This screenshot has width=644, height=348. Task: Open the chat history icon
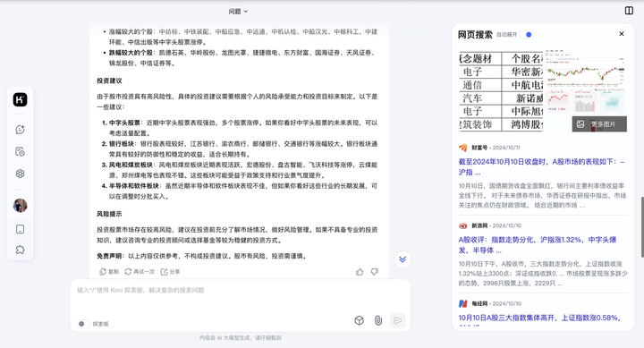coord(20,151)
